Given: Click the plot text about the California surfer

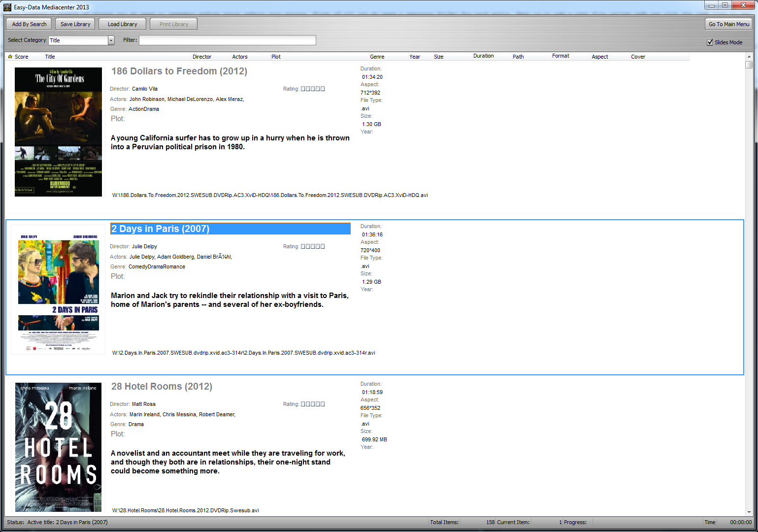Looking at the screenshot, I should 230,142.
